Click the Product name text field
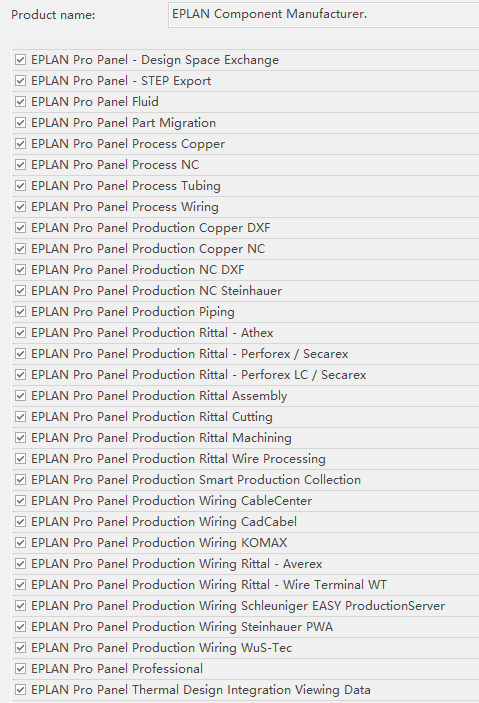 [324, 15]
